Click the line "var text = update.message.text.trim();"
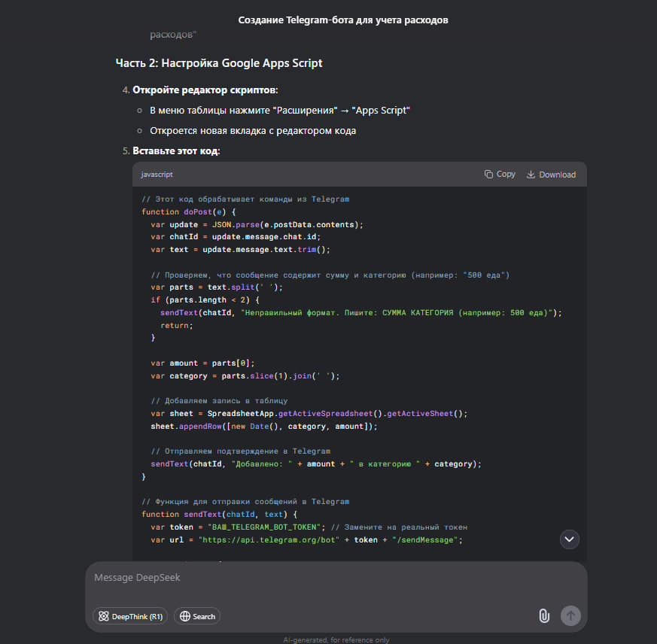The height and width of the screenshot is (644, 657). click(x=241, y=250)
